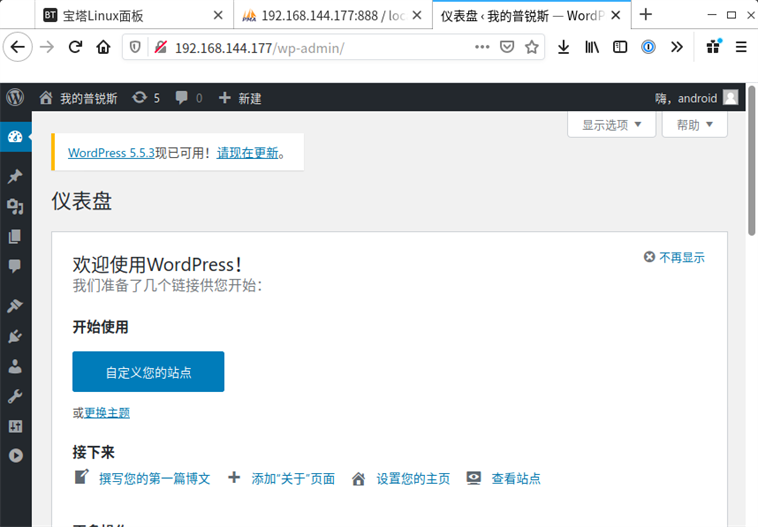758x527 pixels.
Task: Open Comments sidebar icon
Action: (15, 266)
